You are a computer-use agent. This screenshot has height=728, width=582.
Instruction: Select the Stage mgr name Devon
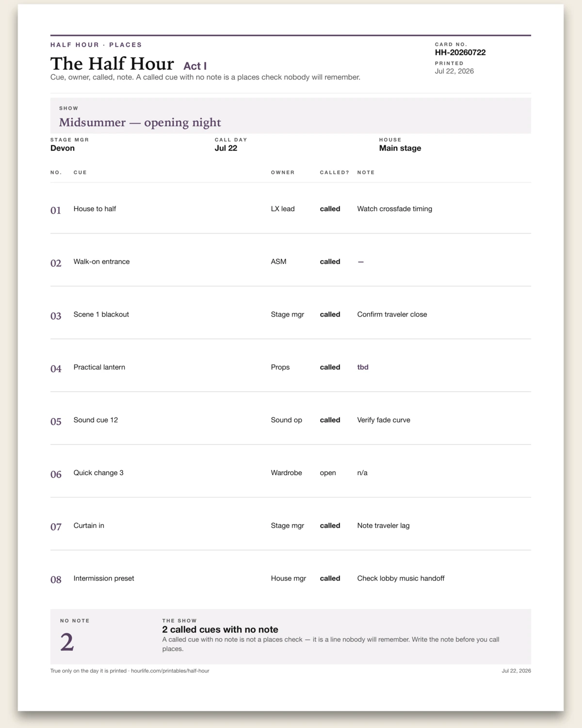click(x=63, y=148)
